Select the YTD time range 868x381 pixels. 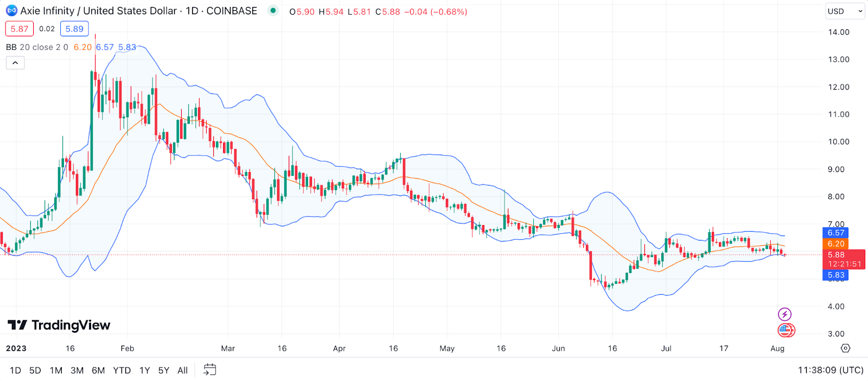[122, 371]
